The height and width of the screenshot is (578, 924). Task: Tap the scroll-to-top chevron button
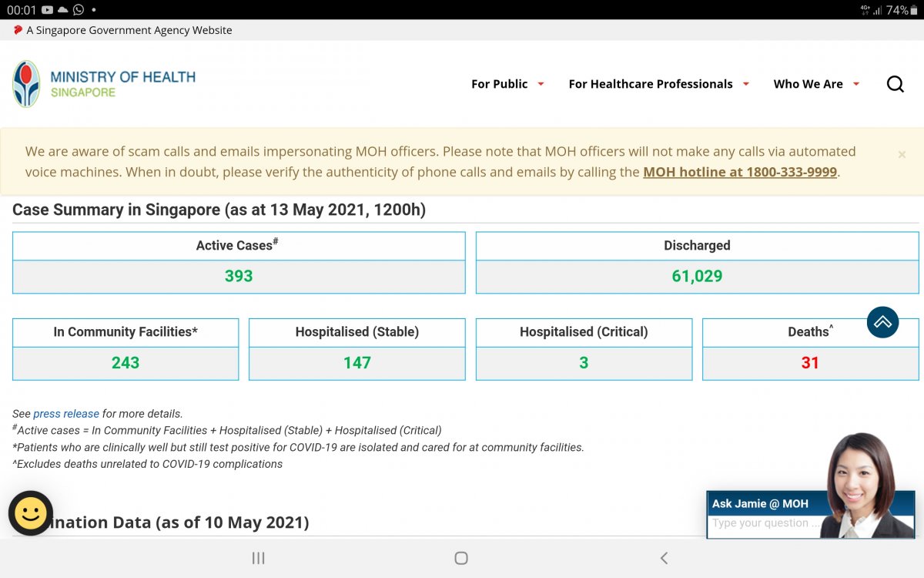[x=882, y=322]
